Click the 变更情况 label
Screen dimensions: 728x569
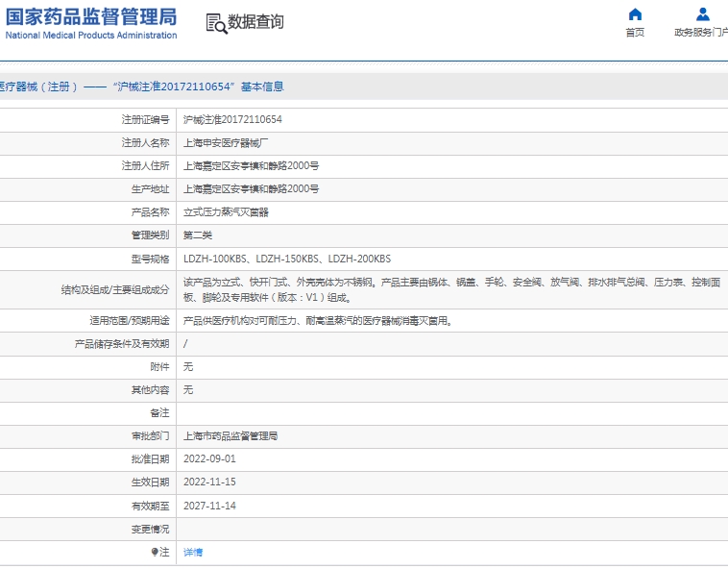coord(150,529)
